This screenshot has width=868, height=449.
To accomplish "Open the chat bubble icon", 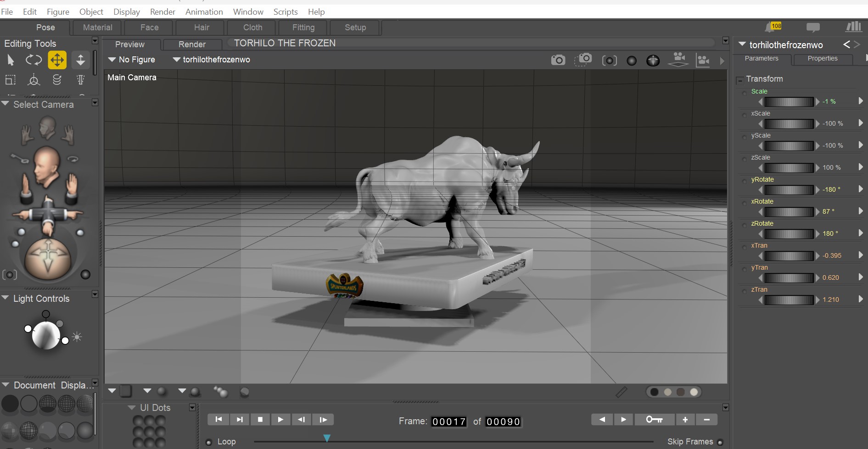I will click(x=813, y=28).
